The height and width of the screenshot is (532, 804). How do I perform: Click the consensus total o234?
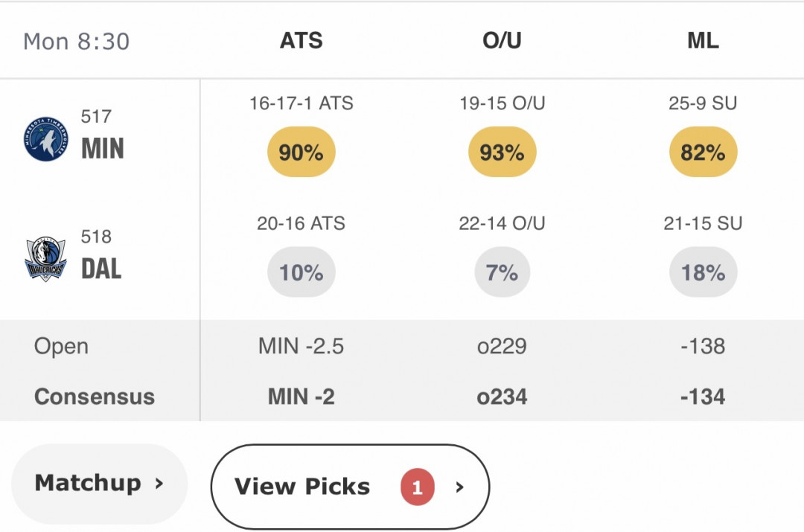pos(502,397)
